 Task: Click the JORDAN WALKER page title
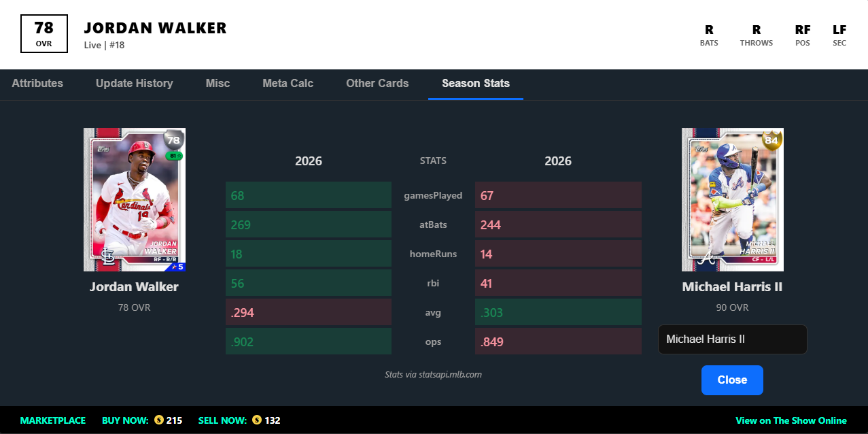(155, 28)
